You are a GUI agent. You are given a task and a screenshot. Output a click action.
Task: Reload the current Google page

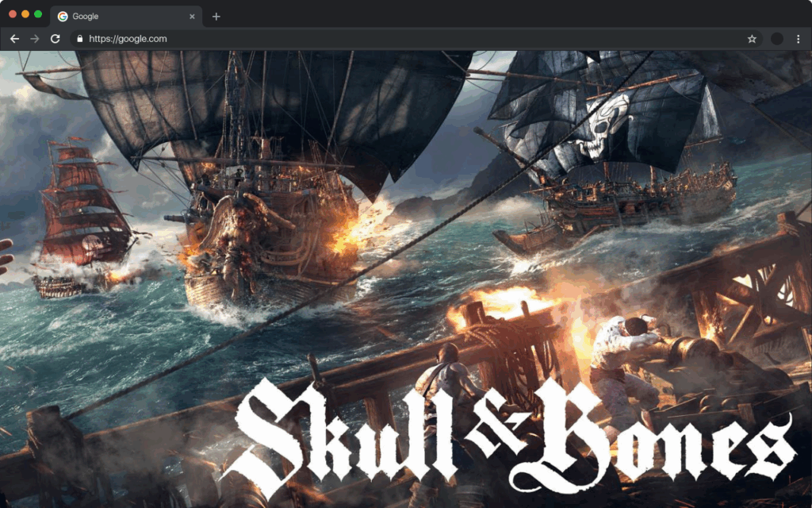[54, 38]
